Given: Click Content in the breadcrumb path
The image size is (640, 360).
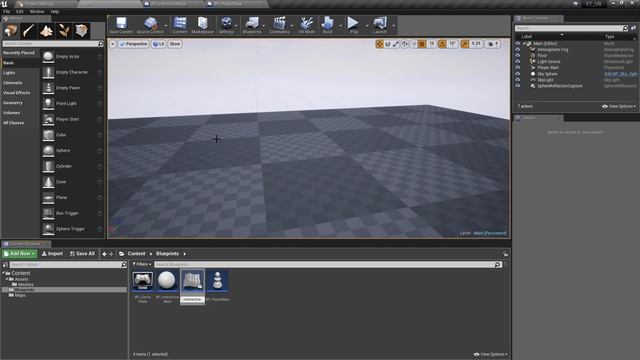Looking at the screenshot, I should click(x=136, y=253).
